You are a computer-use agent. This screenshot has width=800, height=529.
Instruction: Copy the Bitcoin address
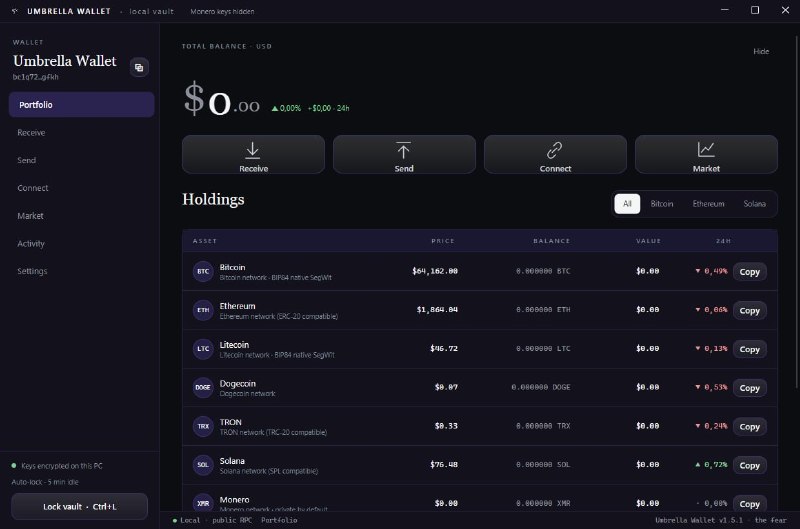(749, 272)
